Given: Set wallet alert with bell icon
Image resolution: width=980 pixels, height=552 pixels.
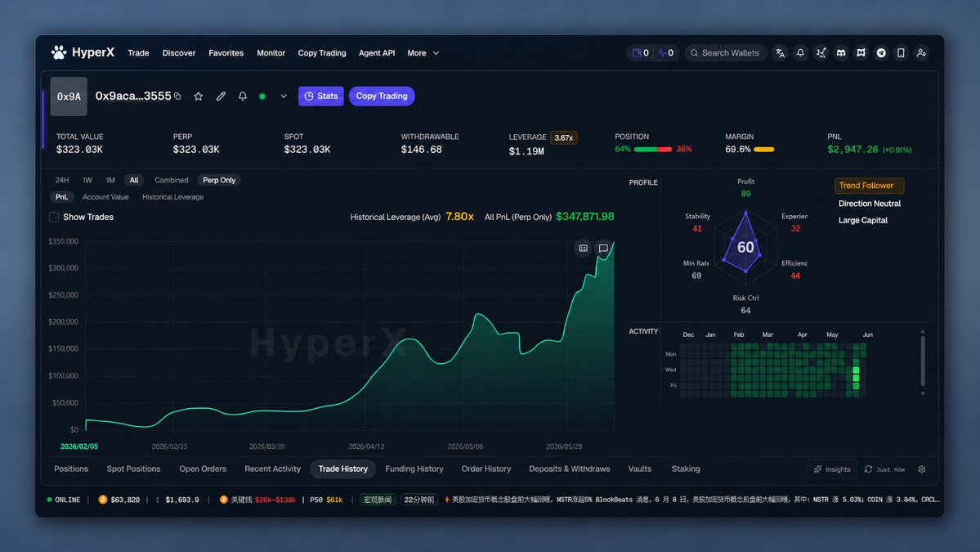Looking at the screenshot, I should pos(243,96).
